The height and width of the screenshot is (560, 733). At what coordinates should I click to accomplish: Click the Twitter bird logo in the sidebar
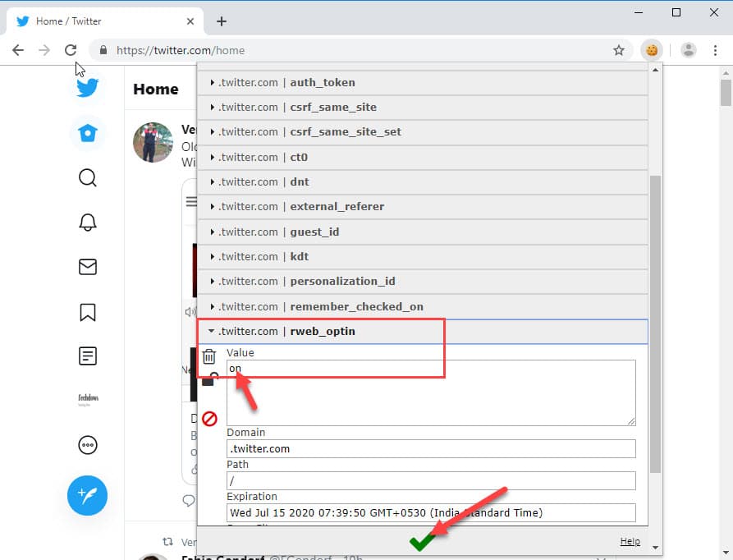(87, 87)
